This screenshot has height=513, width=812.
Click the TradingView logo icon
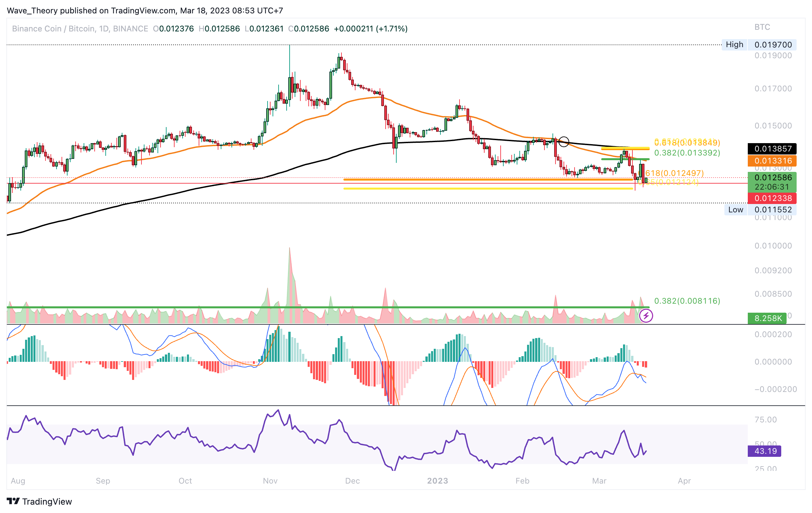[x=13, y=501]
